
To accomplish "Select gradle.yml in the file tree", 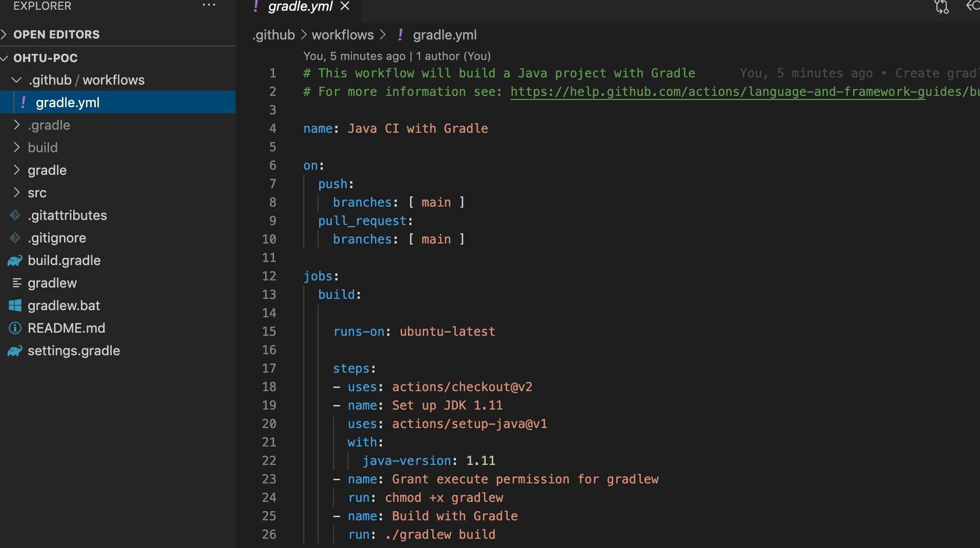I will (118, 103).
